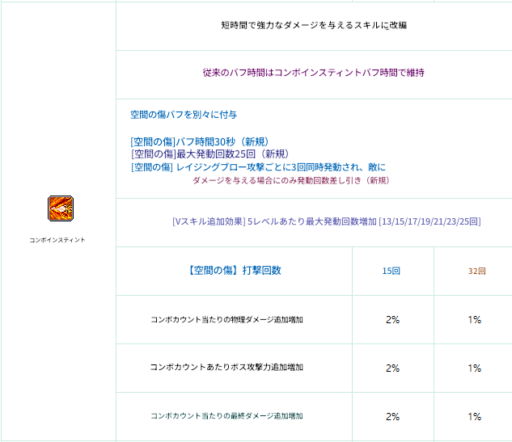
Task: Select the バフ時間30秒（新規） line
Action: (200, 142)
